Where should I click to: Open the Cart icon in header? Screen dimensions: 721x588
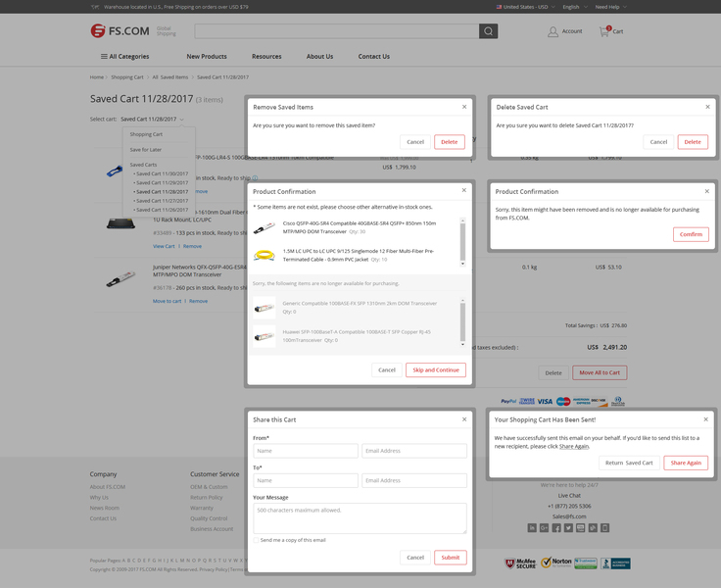[x=604, y=31]
